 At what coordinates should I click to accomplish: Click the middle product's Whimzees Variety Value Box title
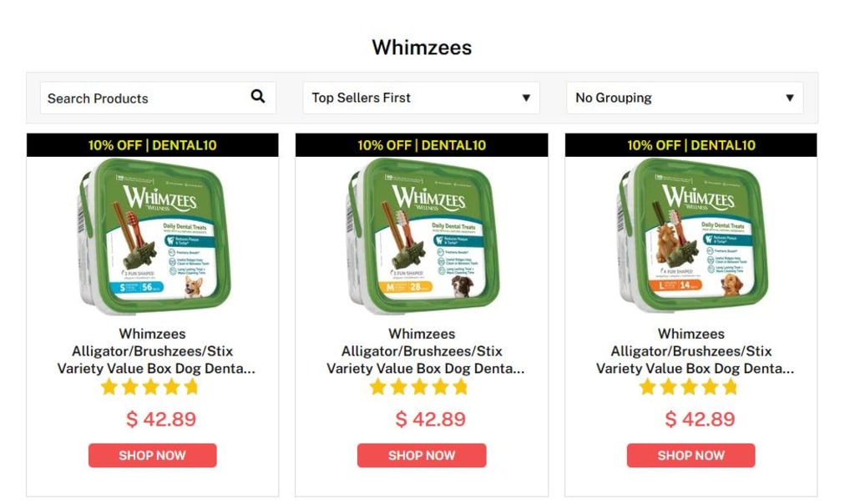[425, 351]
